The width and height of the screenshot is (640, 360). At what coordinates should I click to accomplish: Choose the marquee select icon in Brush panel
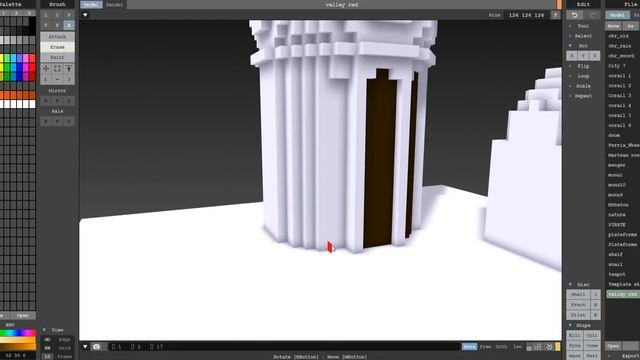pos(57,69)
